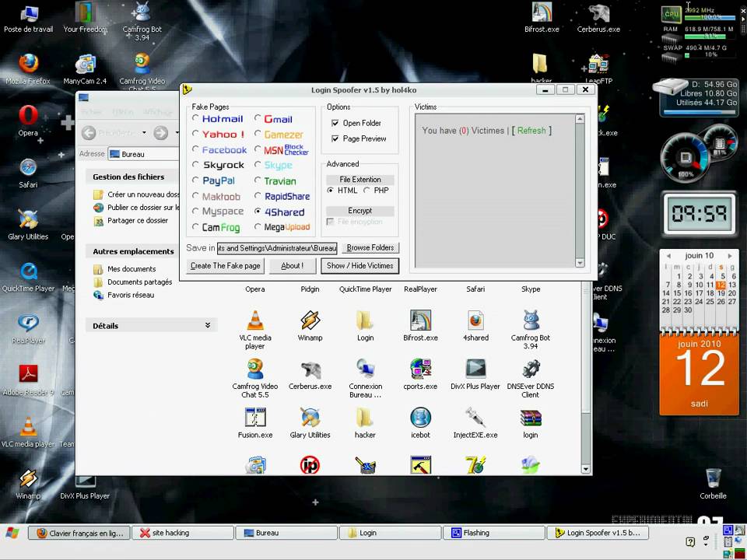Viewport: 747px width, 560px height.
Task: Go to next month in calendar widget
Action: pos(729,256)
